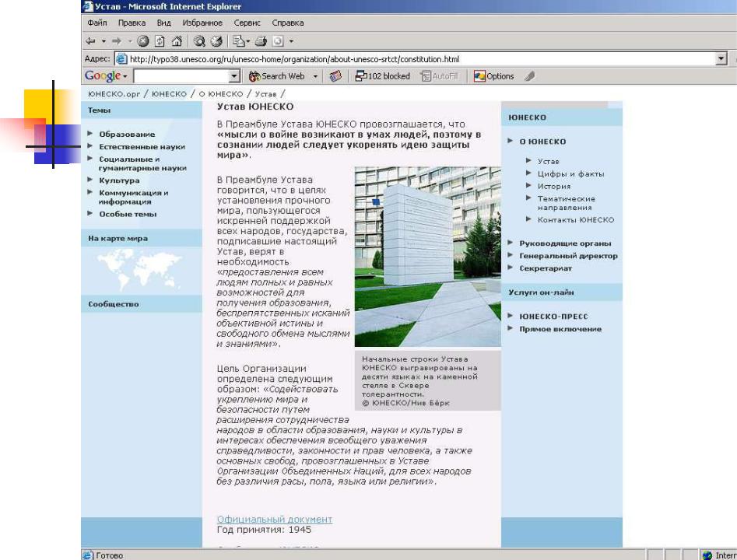This screenshot has width=737, height=560.
Task: Open Социальные и гуманитарные науки topic
Action: (142, 163)
